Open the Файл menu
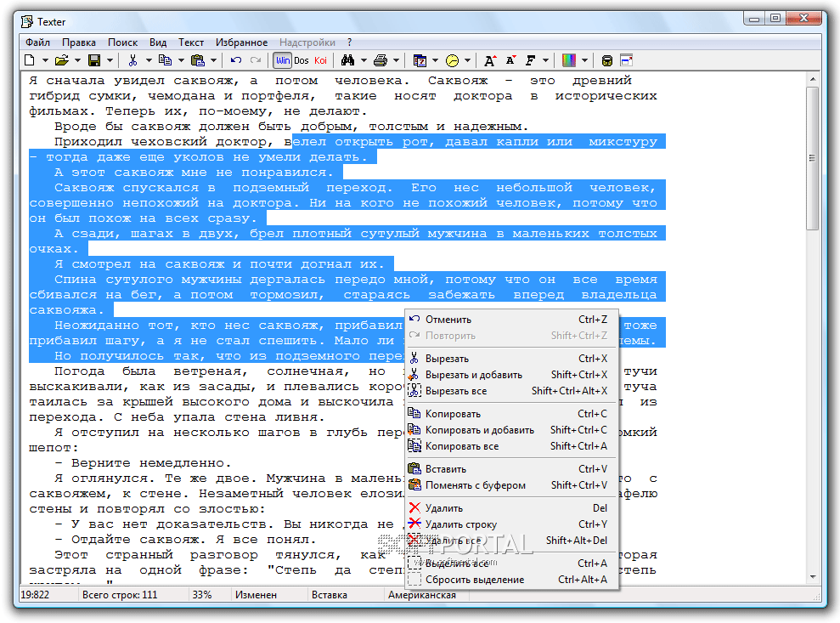The image size is (840, 623). (x=37, y=42)
